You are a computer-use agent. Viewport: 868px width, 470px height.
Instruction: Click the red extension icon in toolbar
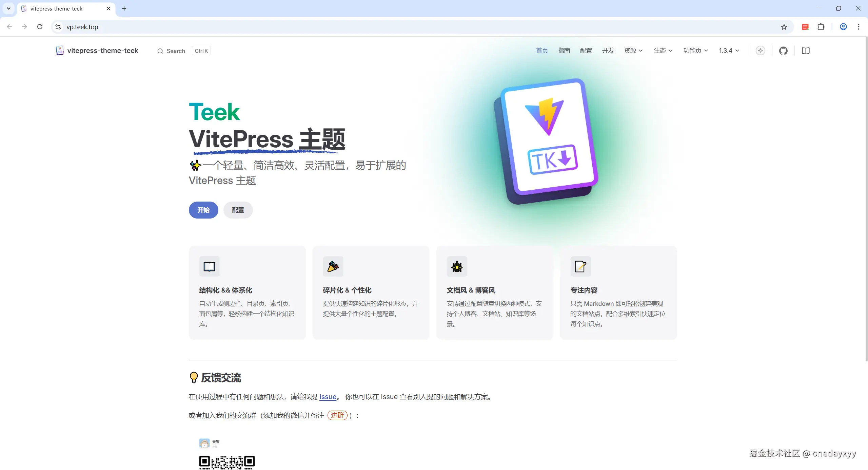805,27
